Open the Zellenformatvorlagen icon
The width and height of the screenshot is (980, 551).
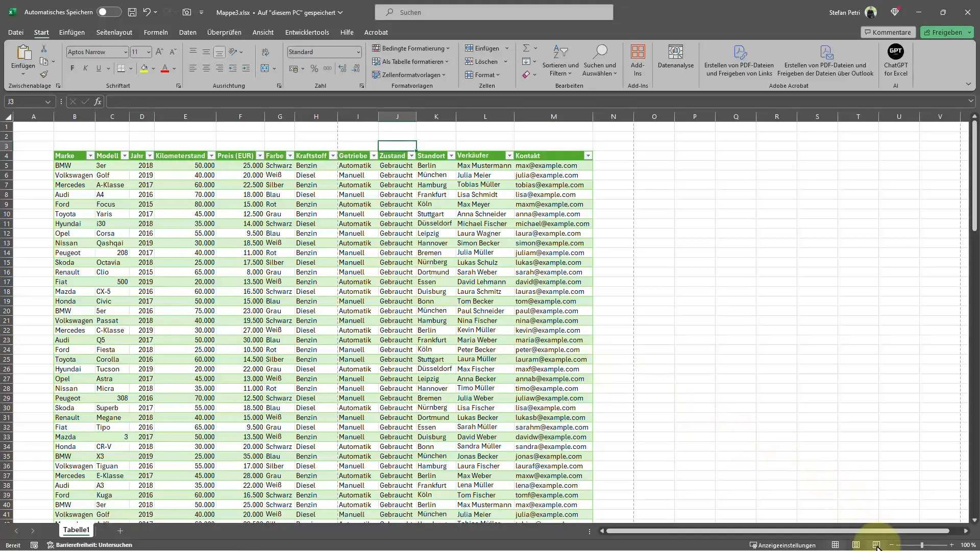(x=410, y=74)
